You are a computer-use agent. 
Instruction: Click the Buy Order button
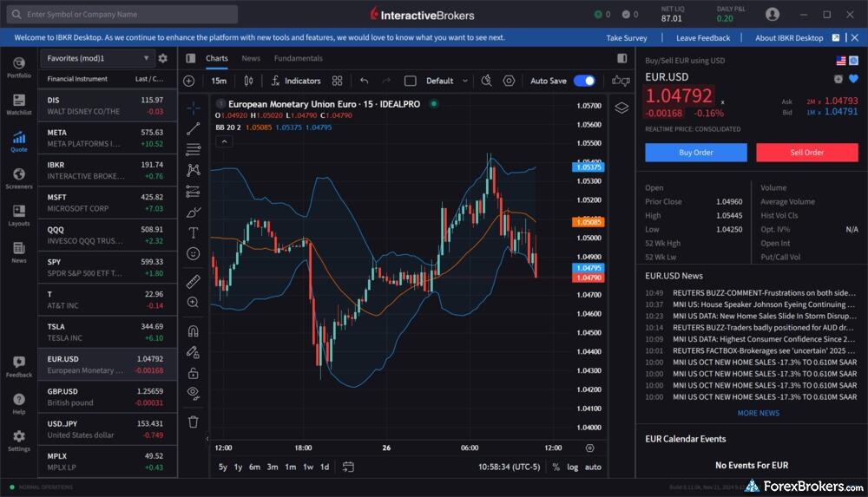tap(695, 153)
